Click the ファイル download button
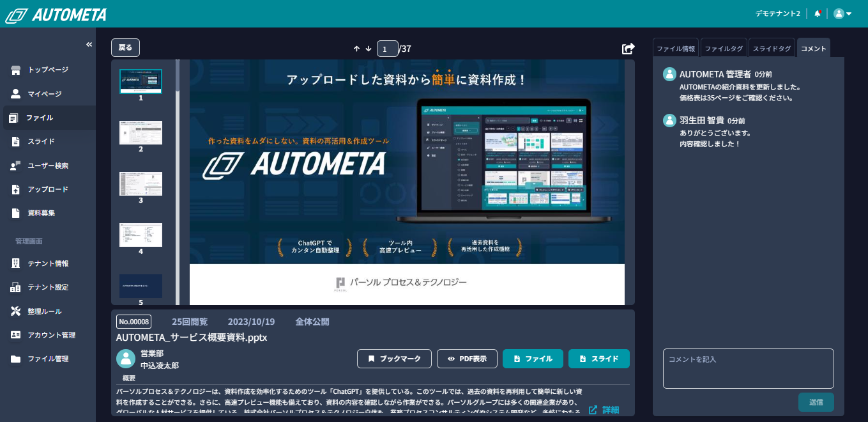868x422 pixels. (533, 359)
